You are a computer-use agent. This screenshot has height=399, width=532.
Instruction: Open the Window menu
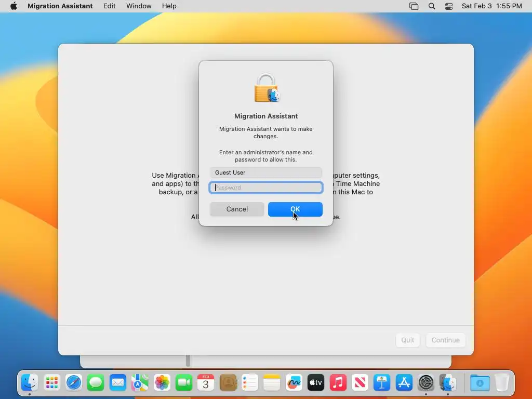139,6
